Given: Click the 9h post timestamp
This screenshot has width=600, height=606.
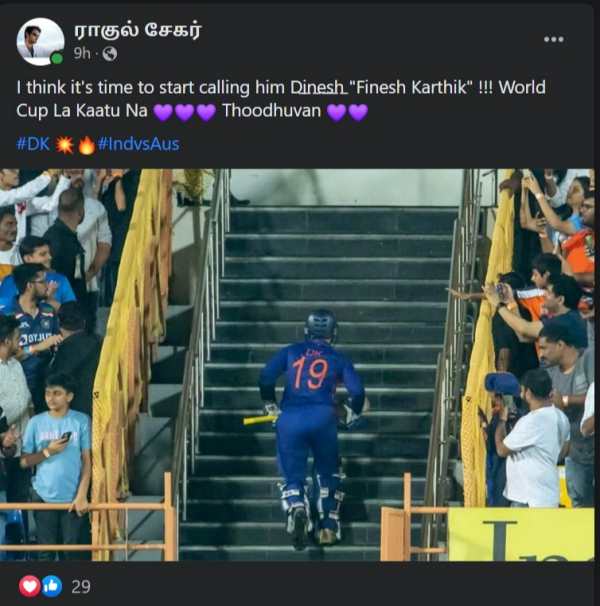Looking at the screenshot, I should tap(82, 53).
